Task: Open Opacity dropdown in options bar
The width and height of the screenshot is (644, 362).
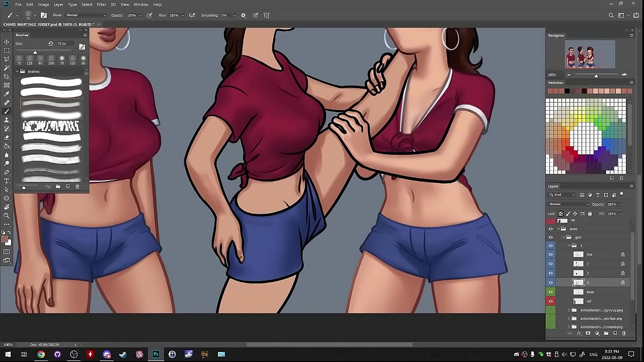Action: tap(140, 15)
